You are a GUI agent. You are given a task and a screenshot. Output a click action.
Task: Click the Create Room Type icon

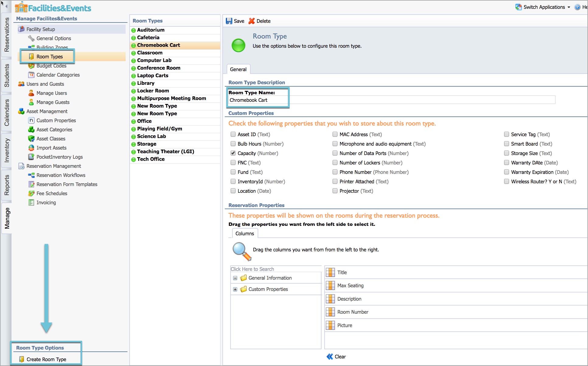coord(22,359)
